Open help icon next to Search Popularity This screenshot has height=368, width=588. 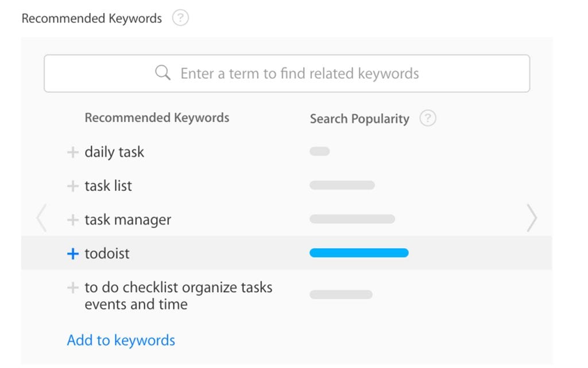[x=428, y=118]
